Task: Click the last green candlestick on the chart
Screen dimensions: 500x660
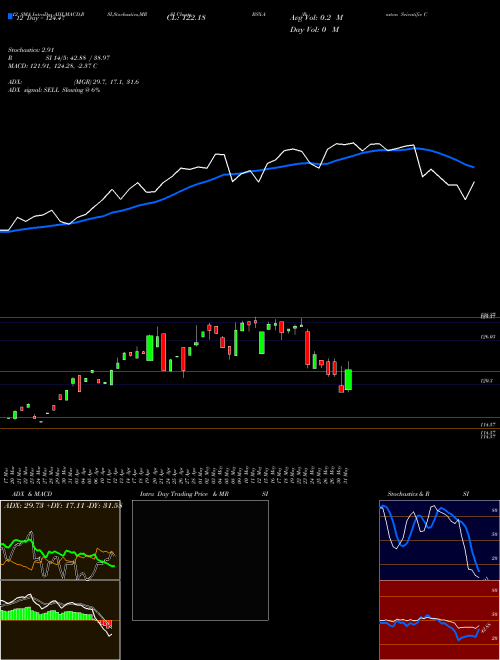Action: point(348,379)
